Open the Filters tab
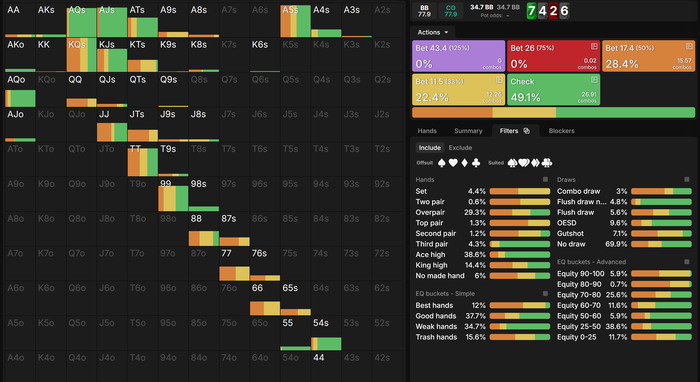This screenshot has height=382, width=700. [515, 131]
